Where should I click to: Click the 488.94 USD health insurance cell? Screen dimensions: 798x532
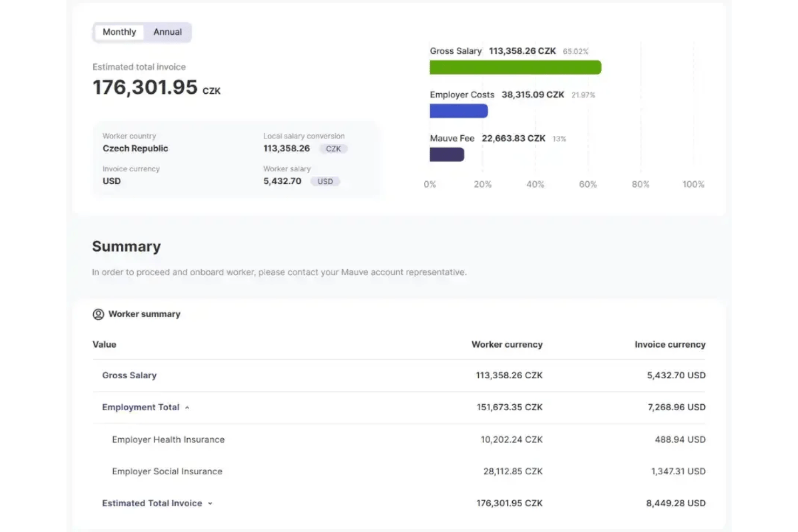(680, 439)
